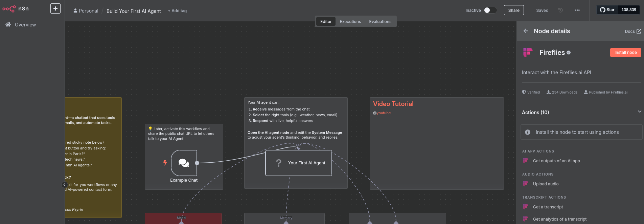Click 'Interact with the Fireflies.ai API' description
Image resolution: width=644 pixels, height=224 pixels.
556,73
